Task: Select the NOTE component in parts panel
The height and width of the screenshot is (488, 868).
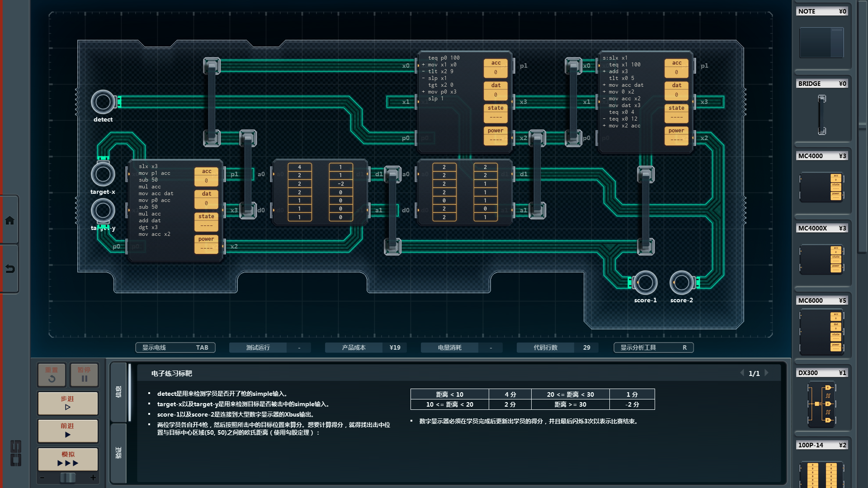Action: 821,42
